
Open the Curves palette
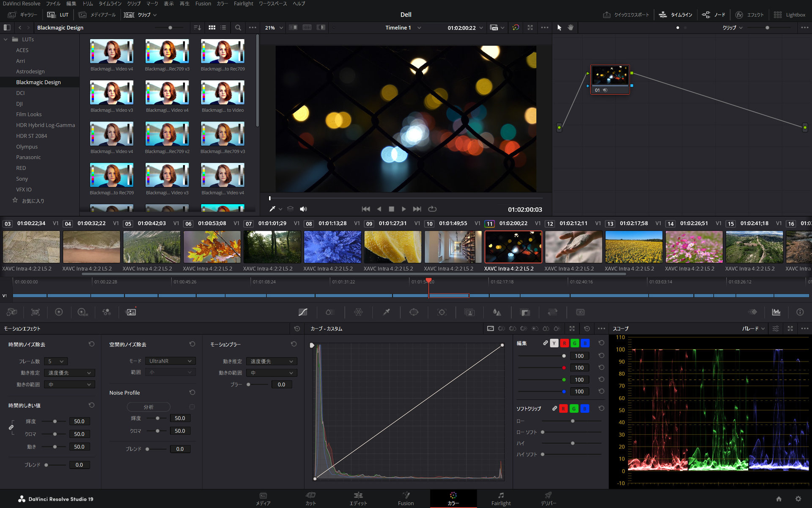(x=303, y=312)
